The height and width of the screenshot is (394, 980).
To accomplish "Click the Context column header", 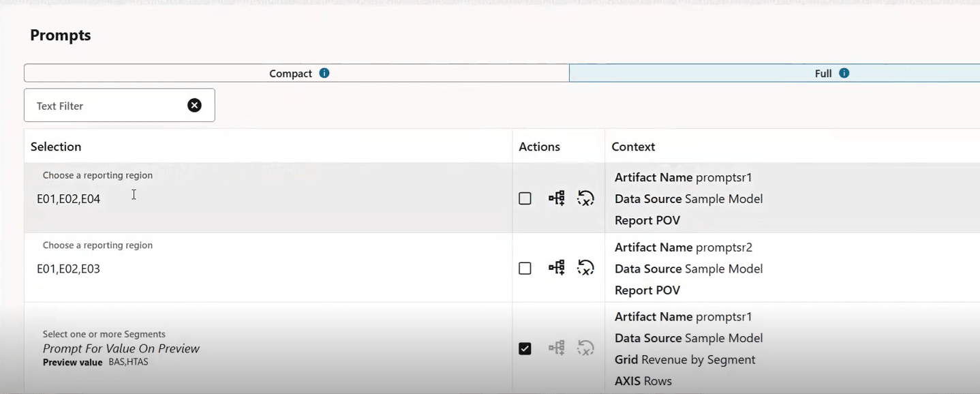I will (x=633, y=147).
